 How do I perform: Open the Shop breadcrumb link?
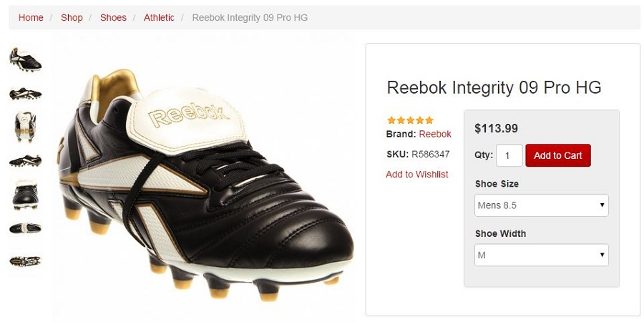pyautogui.click(x=72, y=17)
